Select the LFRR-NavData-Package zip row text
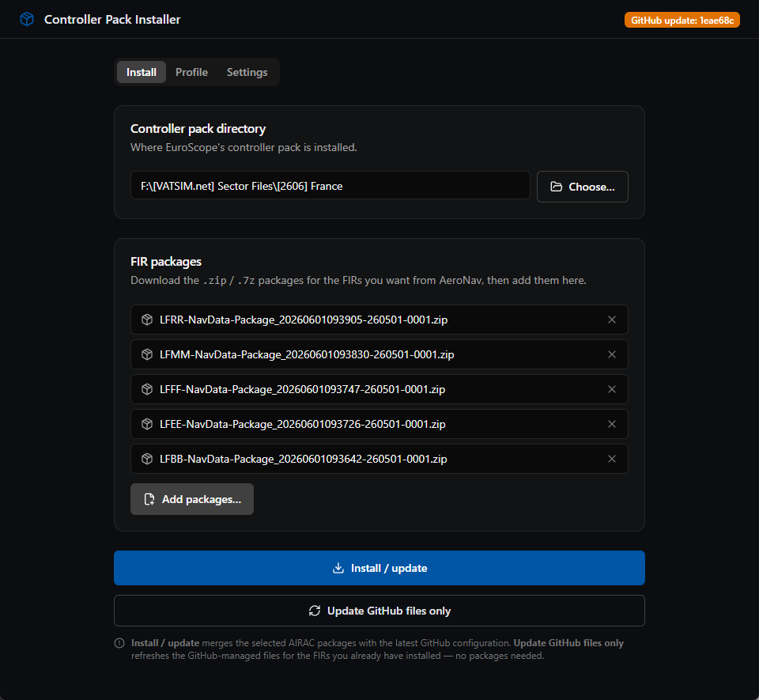759x700 pixels. click(x=304, y=320)
